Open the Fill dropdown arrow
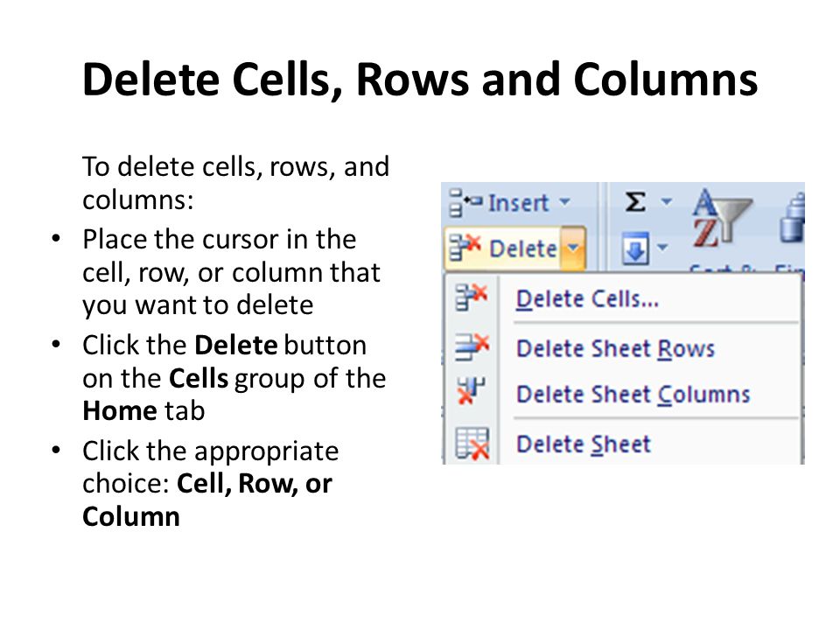 [x=662, y=248]
